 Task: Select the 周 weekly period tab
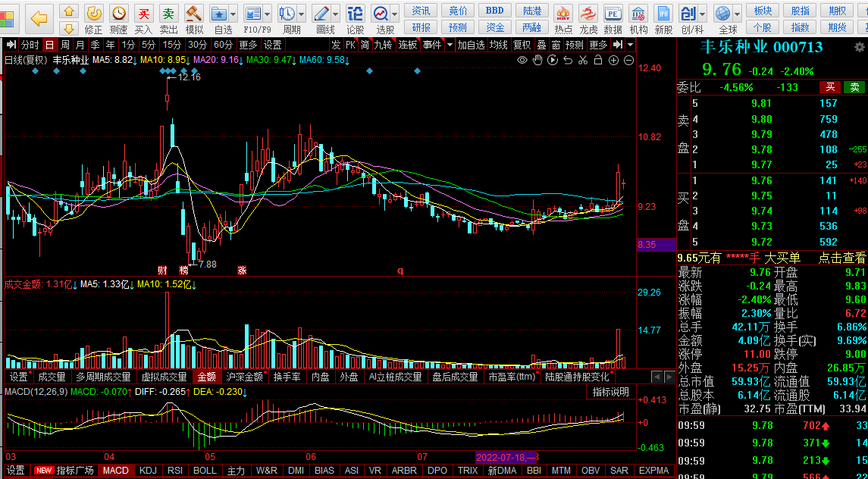click(65, 45)
